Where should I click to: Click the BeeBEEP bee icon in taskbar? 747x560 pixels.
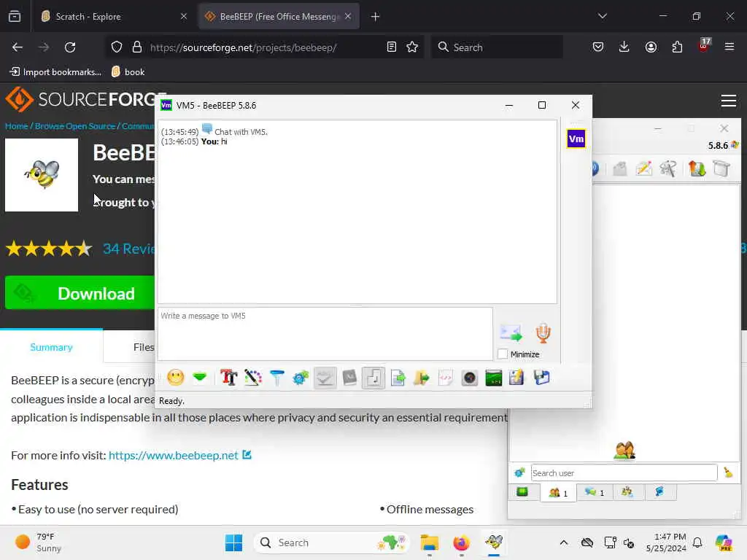click(x=494, y=542)
